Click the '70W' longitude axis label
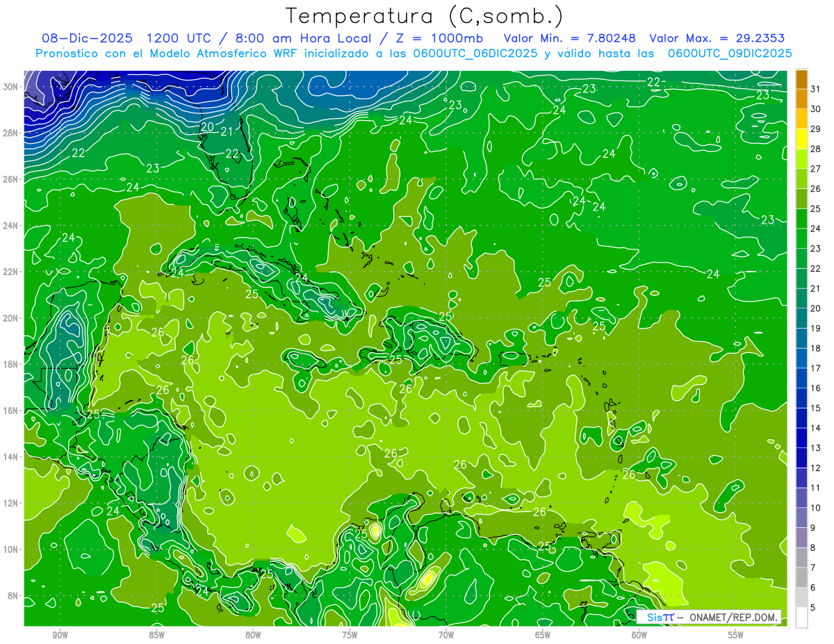This screenshot has height=644, width=834. click(x=446, y=636)
